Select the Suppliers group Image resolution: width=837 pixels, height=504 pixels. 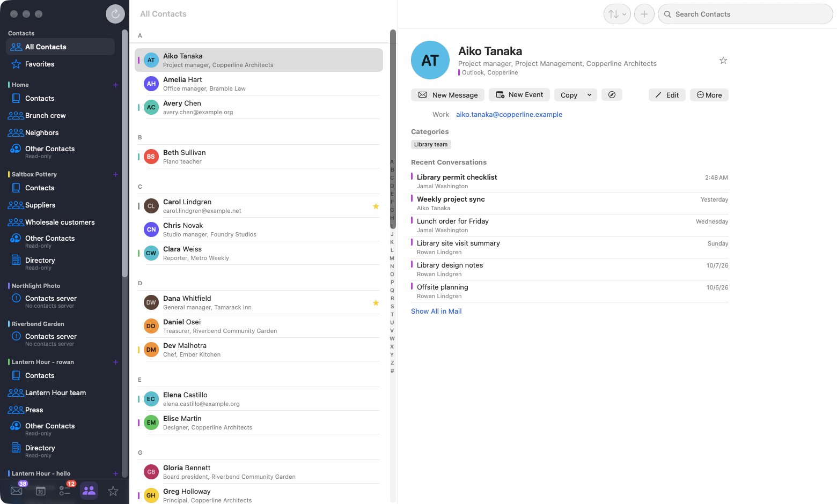coord(60,205)
